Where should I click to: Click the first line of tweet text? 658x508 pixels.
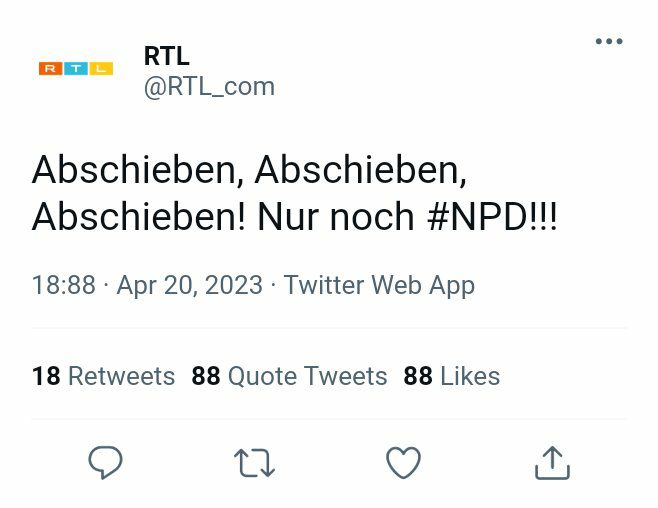(249, 171)
